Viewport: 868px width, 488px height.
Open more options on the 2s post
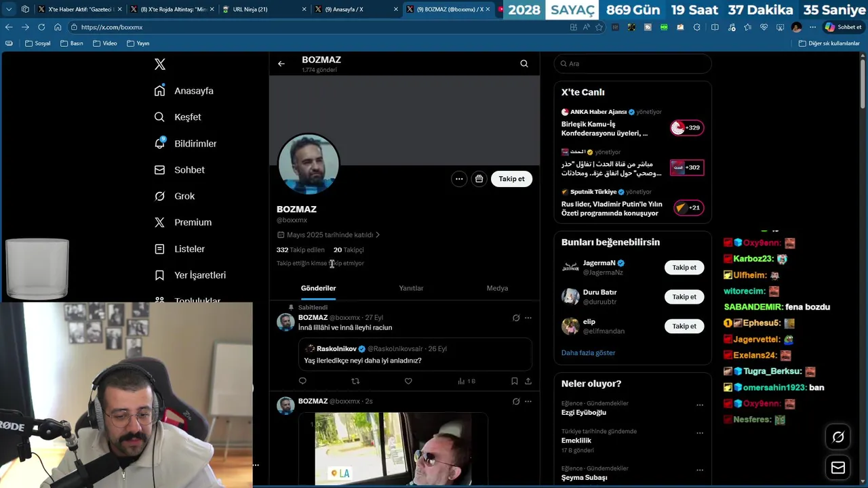[x=528, y=402]
